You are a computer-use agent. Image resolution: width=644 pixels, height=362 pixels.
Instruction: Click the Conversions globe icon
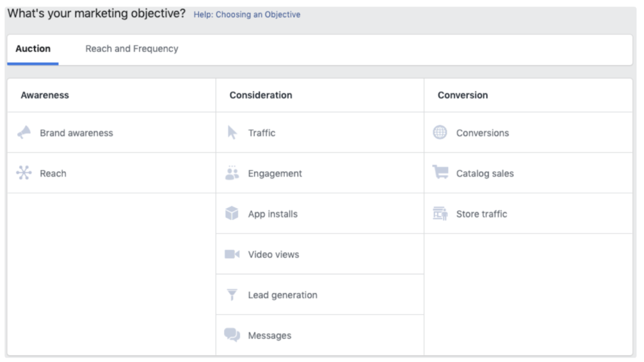pyautogui.click(x=440, y=132)
